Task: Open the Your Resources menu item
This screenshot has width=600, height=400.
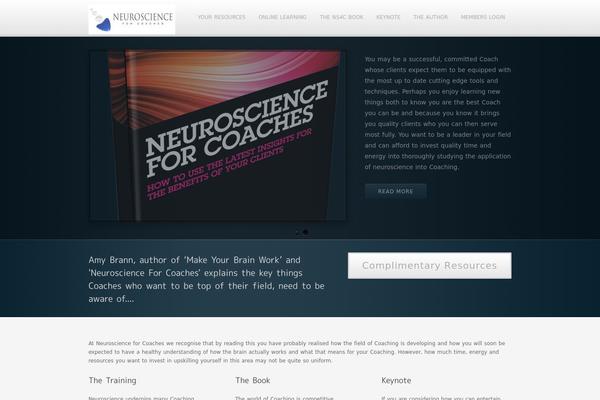Action: click(222, 17)
